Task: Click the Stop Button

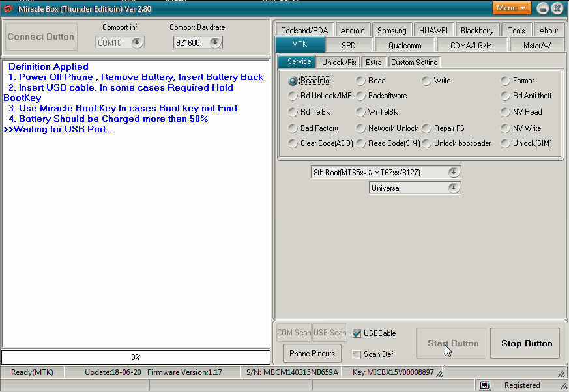Action: pyautogui.click(x=525, y=343)
